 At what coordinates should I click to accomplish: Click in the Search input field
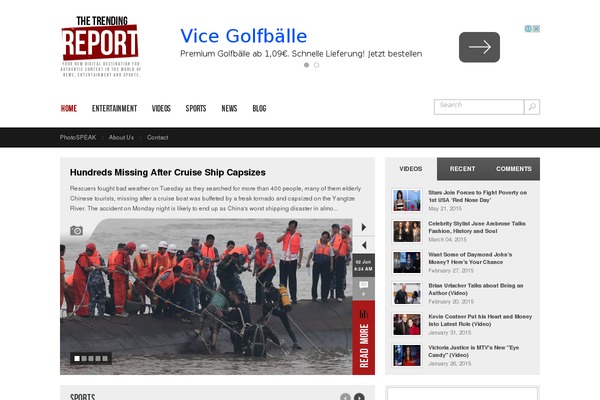point(479,107)
